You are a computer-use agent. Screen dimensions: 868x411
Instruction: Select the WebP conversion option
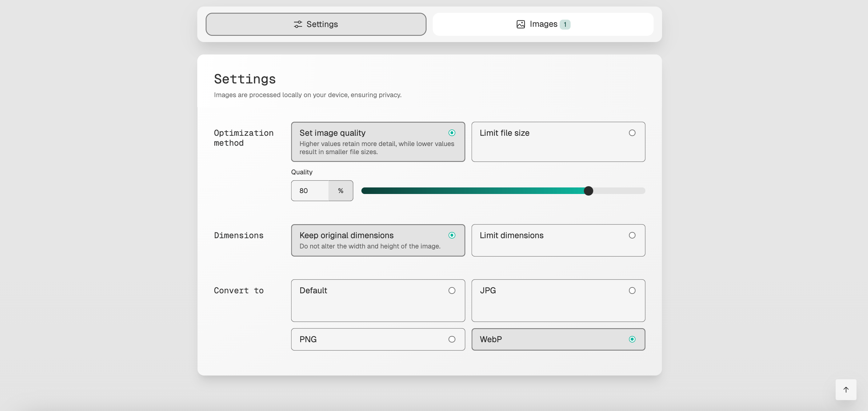point(558,339)
